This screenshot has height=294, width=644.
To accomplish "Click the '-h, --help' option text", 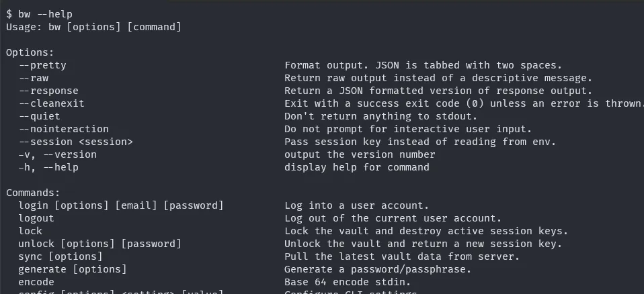I will point(48,167).
